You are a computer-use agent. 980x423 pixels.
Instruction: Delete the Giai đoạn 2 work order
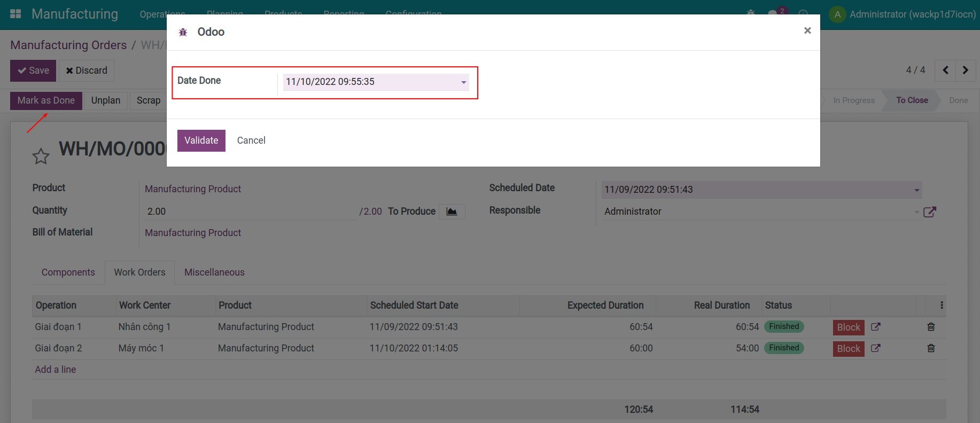click(x=931, y=348)
